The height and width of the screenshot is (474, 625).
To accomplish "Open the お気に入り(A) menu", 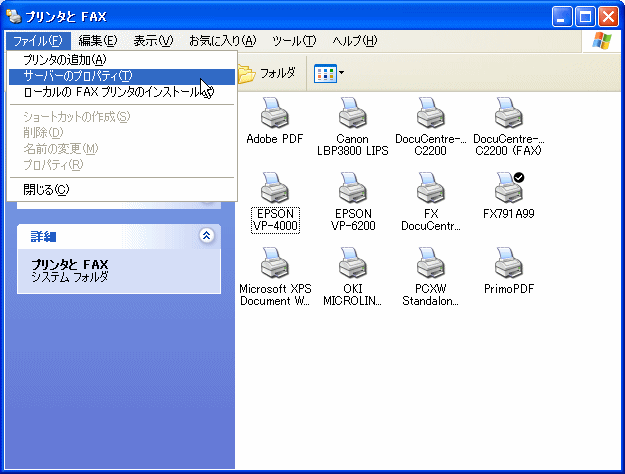I will pyautogui.click(x=222, y=41).
